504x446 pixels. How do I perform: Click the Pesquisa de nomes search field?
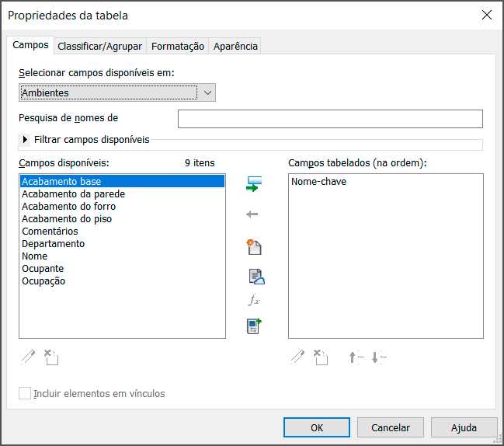[330, 119]
